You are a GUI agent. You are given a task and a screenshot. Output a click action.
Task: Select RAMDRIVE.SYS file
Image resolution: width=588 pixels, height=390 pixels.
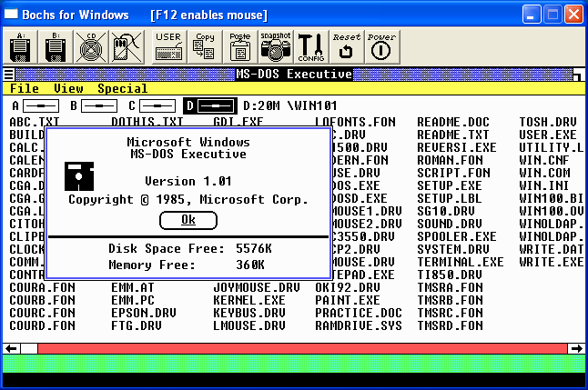[x=359, y=326]
